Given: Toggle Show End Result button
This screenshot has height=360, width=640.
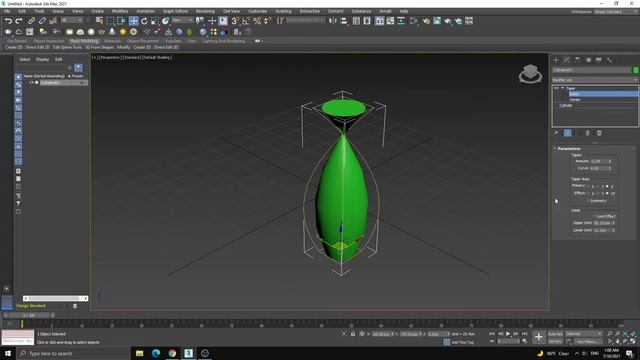Looking at the screenshot, I should [x=567, y=133].
